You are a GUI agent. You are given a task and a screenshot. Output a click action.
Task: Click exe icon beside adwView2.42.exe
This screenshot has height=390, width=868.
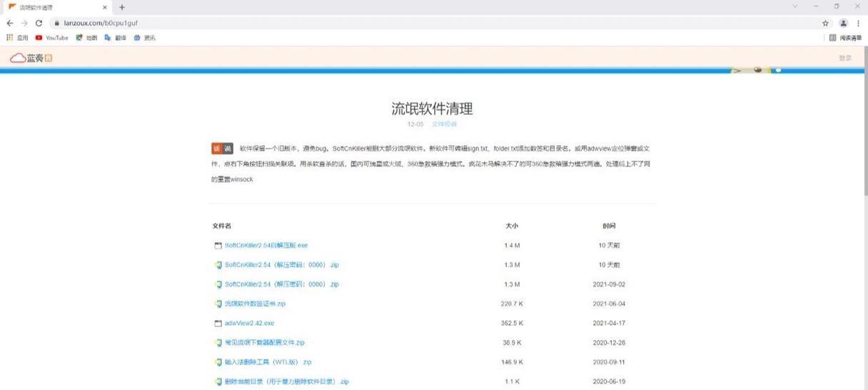(x=218, y=324)
